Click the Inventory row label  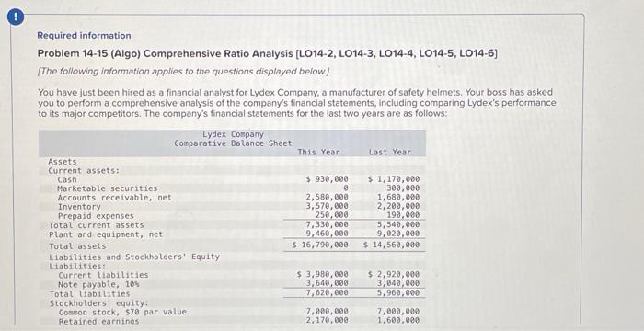click(x=79, y=207)
